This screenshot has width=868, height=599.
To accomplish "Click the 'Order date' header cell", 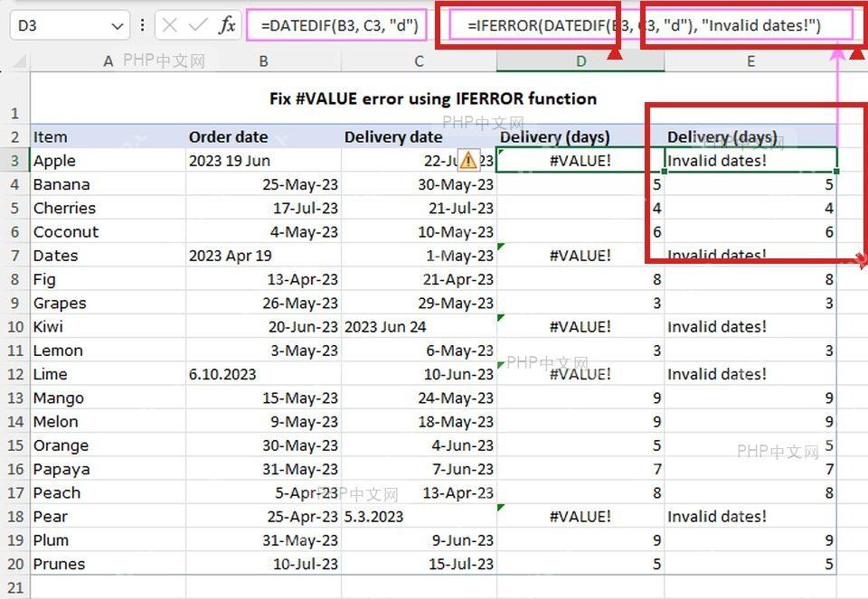I will 263,136.
